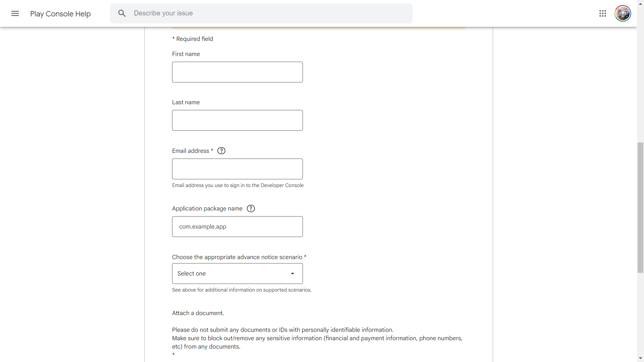Image resolution: width=644 pixels, height=362 pixels.
Task: Click into the First name field
Action: click(x=237, y=72)
